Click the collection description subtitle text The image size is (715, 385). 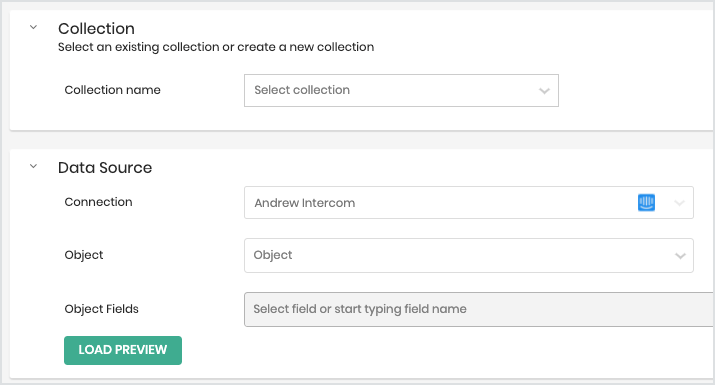pos(216,47)
